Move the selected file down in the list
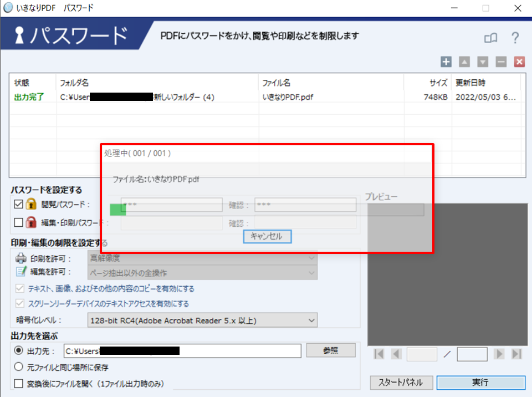The width and height of the screenshot is (532, 397). coord(483,62)
